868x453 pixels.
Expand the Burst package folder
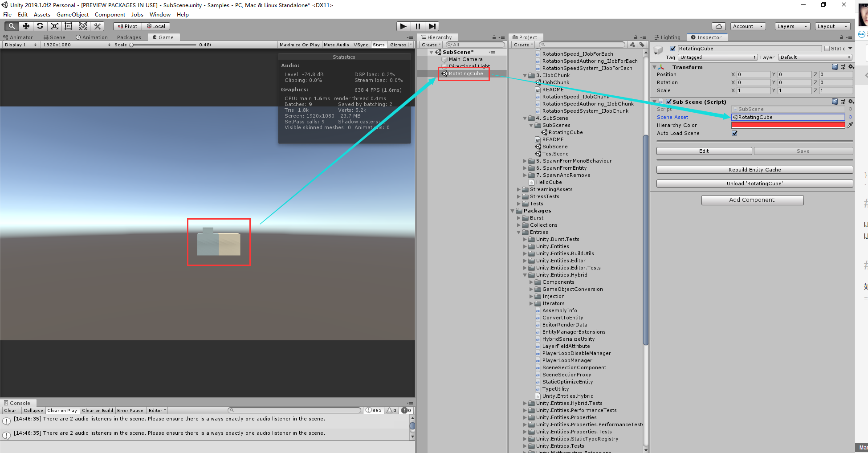(x=519, y=218)
